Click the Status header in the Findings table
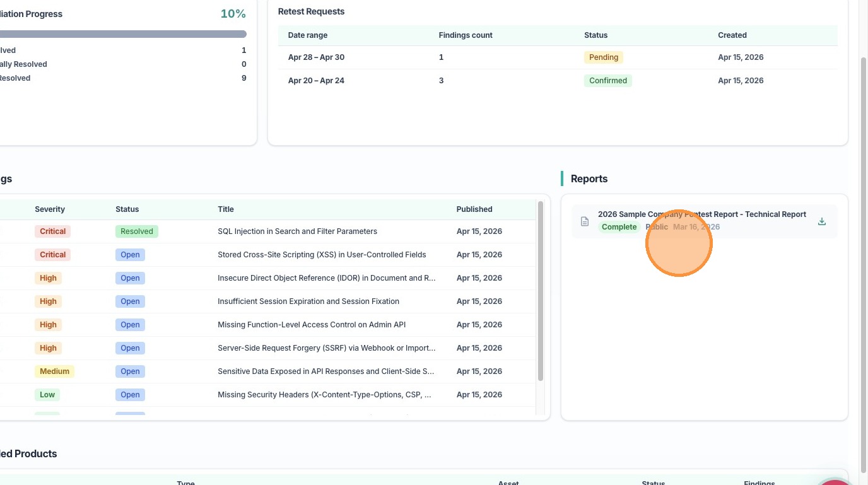The height and width of the screenshot is (485, 868). (x=127, y=209)
